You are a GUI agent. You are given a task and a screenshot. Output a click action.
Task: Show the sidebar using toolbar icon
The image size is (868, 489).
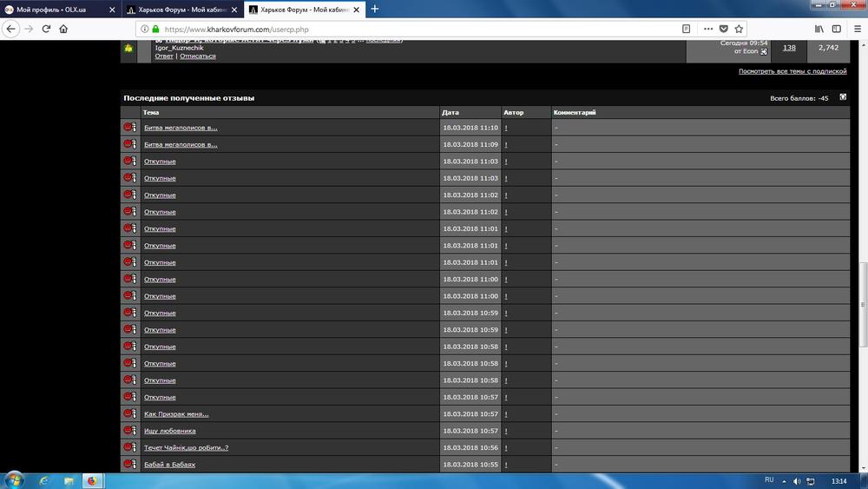837,29
